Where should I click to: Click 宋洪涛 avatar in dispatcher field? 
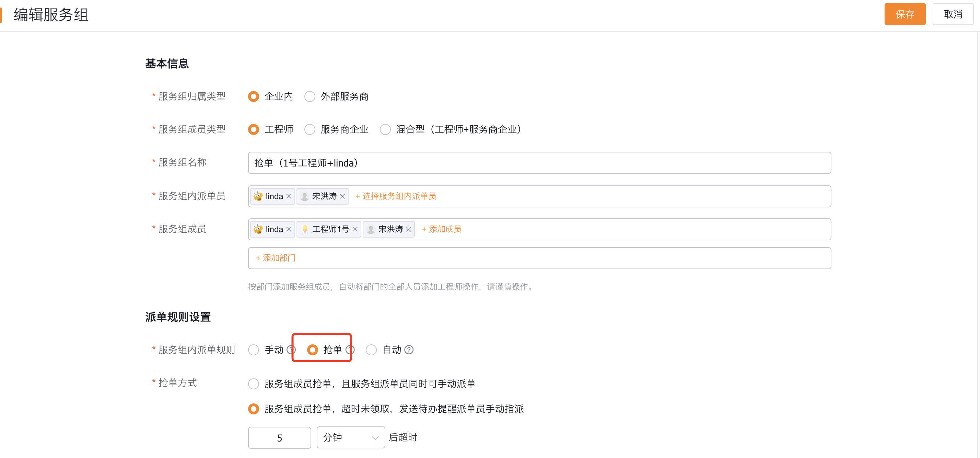[305, 196]
